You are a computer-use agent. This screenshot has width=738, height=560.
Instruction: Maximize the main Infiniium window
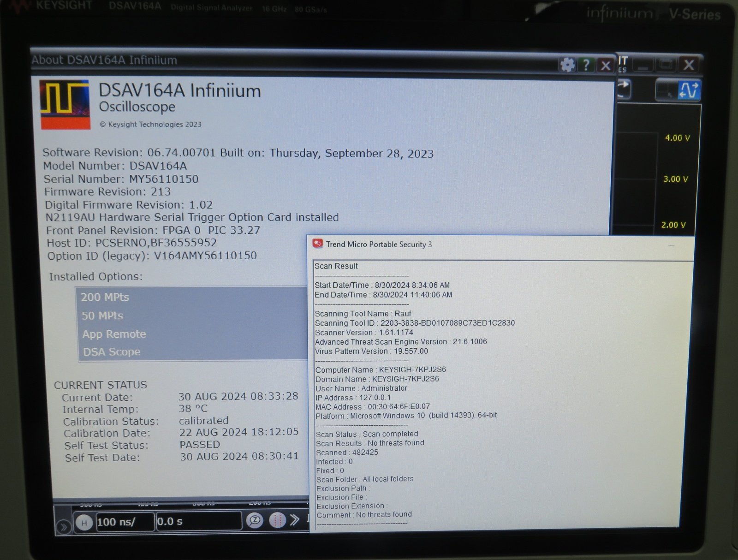point(666,65)
